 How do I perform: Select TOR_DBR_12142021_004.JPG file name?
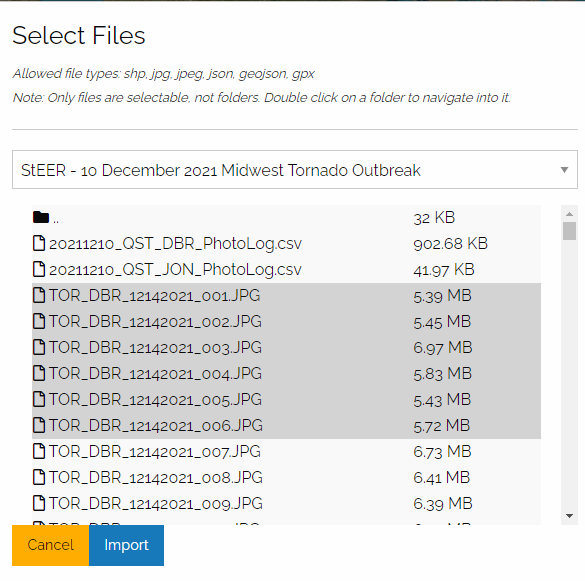pyautogui.click(x=155, y=373)
